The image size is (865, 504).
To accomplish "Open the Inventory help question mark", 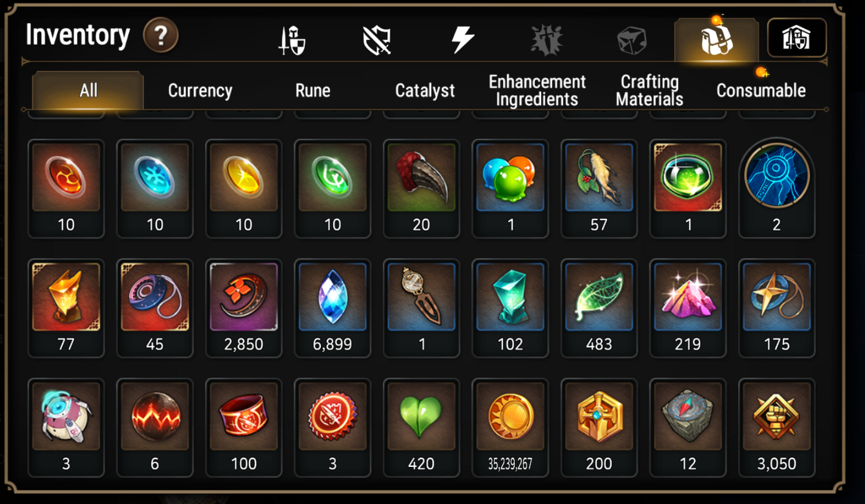I will click(x=160, y=36).
